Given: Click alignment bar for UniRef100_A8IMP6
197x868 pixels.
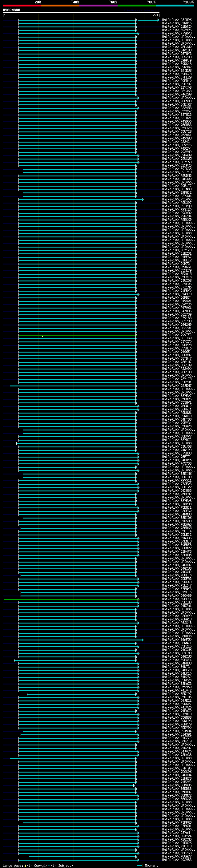Looking at the screenshot, I should 78,20.
